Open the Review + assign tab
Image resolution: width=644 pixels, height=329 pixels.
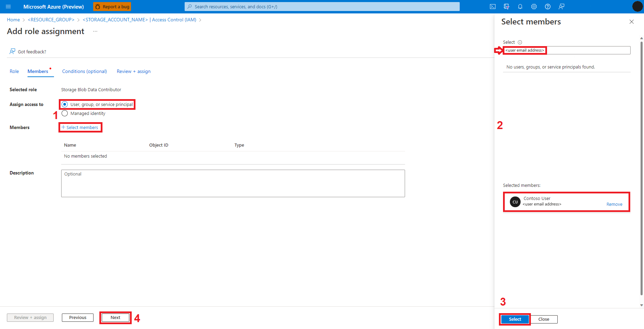point(133,71)
